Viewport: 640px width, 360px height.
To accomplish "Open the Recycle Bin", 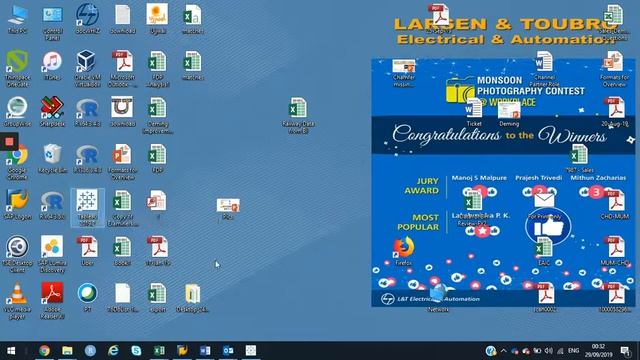I will coord(52,158).
